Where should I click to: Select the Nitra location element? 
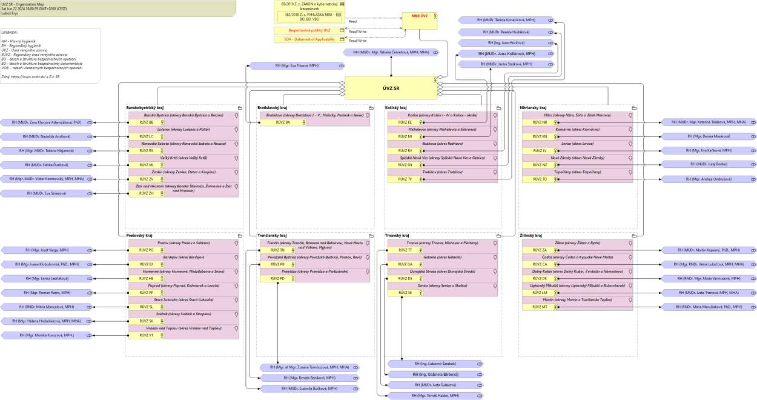[577, 119]
